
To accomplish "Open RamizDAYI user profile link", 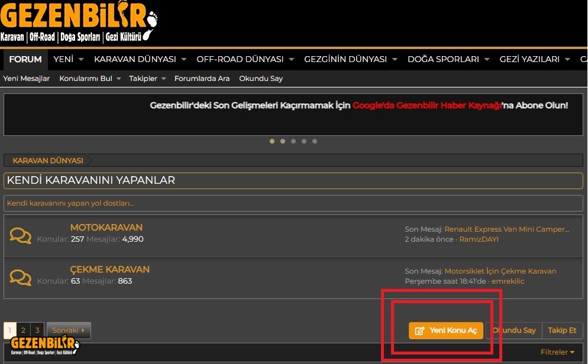I will 480,239.
